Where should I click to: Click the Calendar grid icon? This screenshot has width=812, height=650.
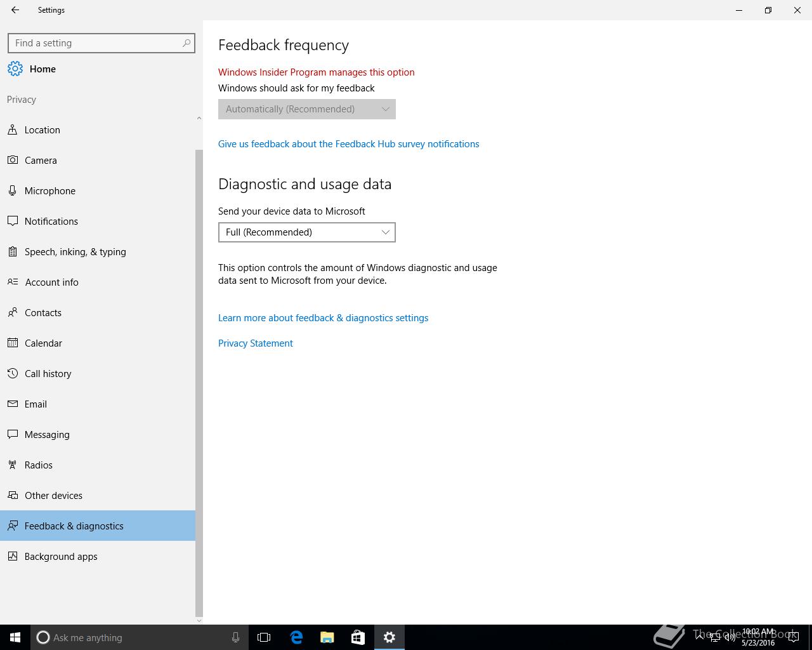(x=13, y=343)
